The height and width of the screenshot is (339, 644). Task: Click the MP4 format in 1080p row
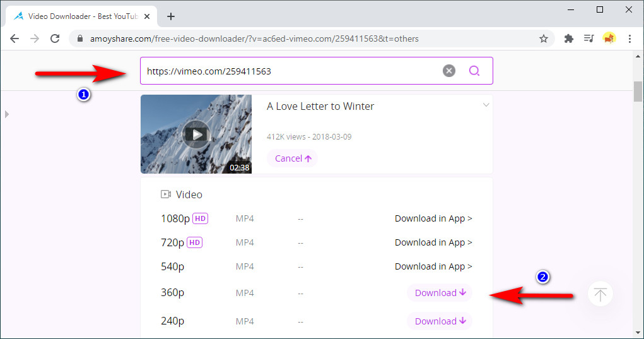coord(245,218)
